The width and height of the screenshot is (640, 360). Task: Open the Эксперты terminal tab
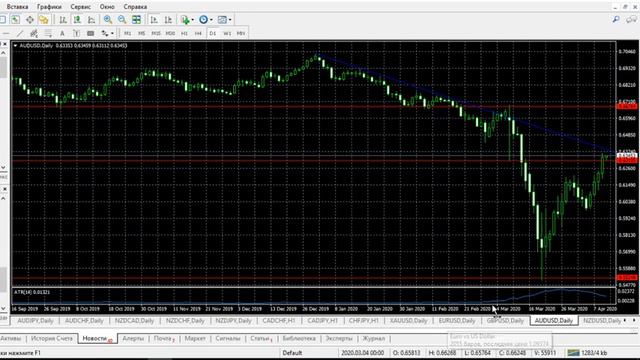click(x=339, y=338)
